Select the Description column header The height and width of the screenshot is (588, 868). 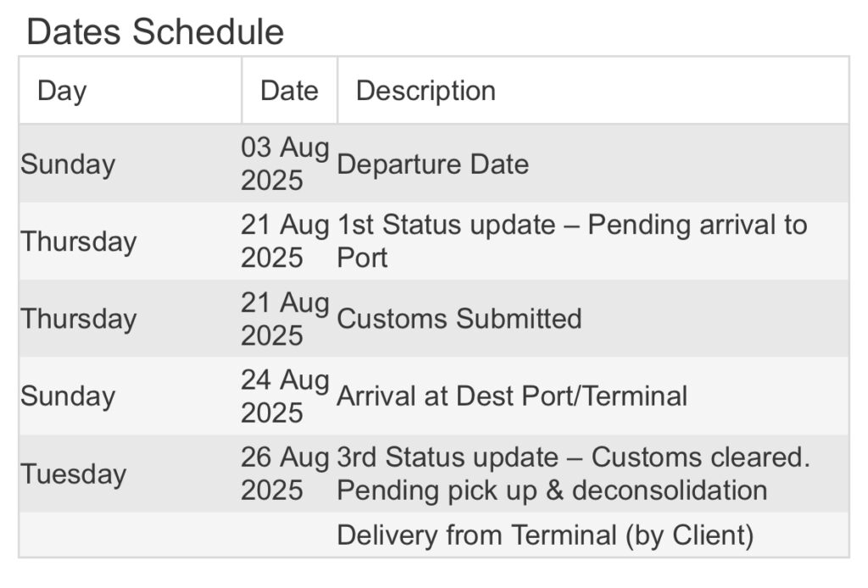426,91
